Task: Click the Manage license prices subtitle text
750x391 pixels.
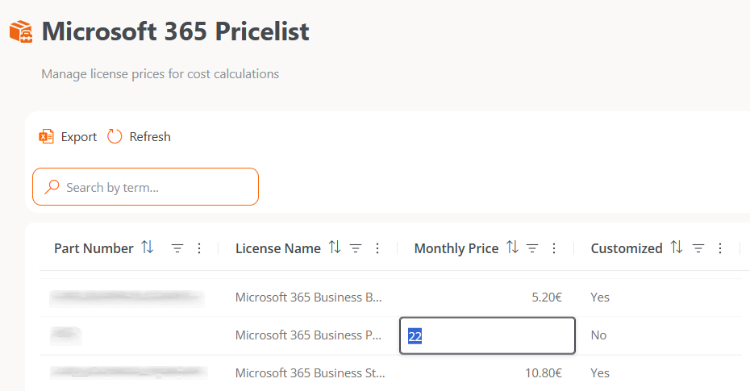Action: 160,74
